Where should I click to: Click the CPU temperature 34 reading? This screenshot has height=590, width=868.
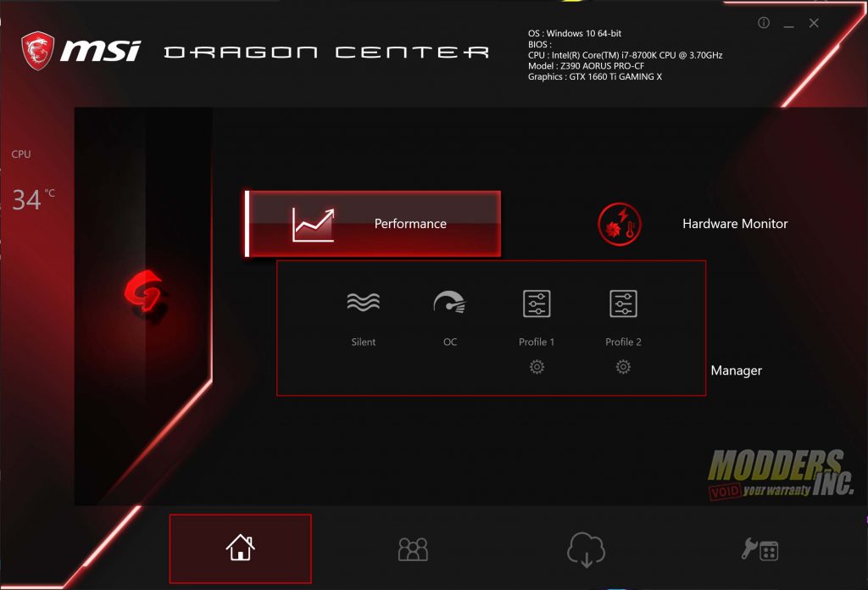(x=33, y=200)
